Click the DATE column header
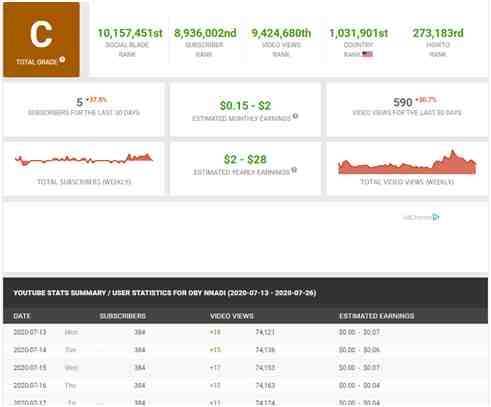The height and width of the screenshot is (407, 491). [22, 316]
